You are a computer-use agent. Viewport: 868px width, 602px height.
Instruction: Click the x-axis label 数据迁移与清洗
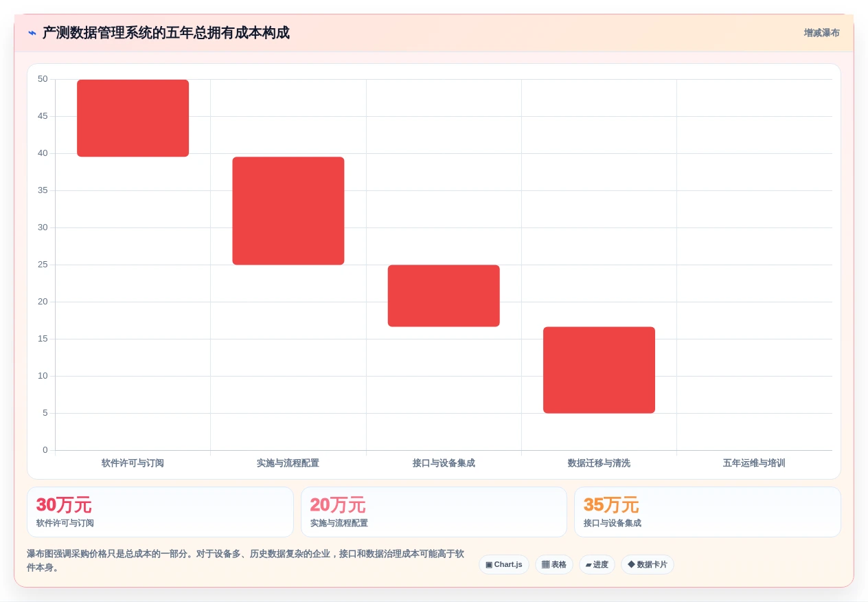click(x=599, y=463)
